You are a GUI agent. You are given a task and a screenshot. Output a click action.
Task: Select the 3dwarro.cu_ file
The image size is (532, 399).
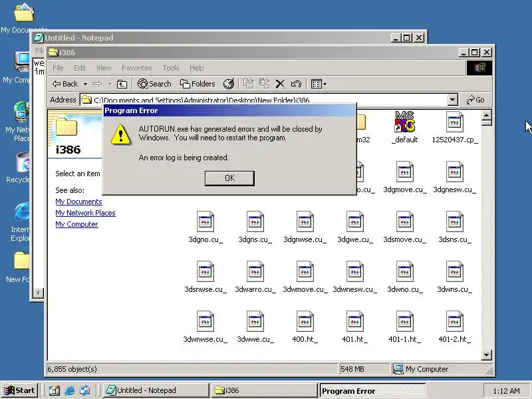[255, 277]
